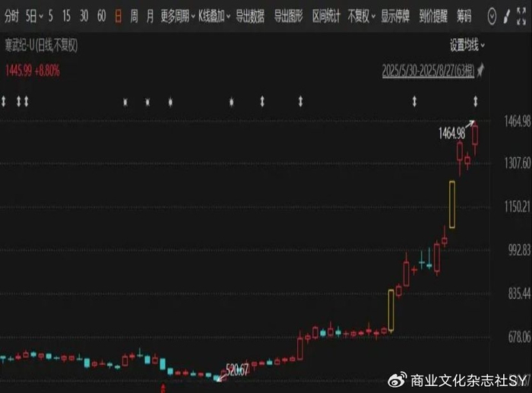The width and height of the screenshot is (532, 393).
Task: Expand the 设置均线 moving average dropdown
Action: (x=467, y=45)
